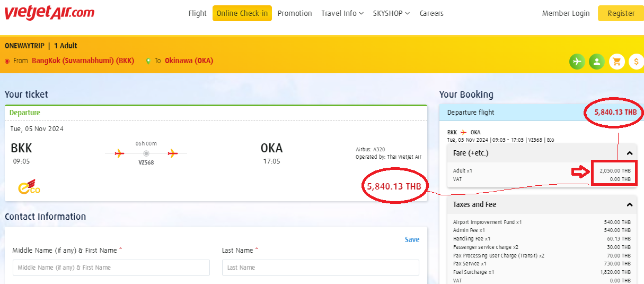Viewport: 644px width, 284px height.
Task: Click the 1,820.00 THB fuel surcharge amount
Action: click(615, 272)
